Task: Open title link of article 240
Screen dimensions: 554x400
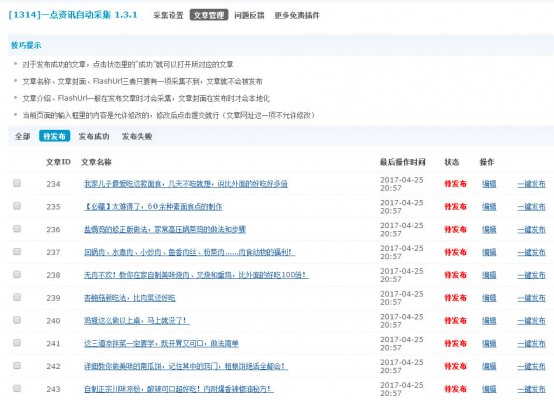Action: coord(136,320)
